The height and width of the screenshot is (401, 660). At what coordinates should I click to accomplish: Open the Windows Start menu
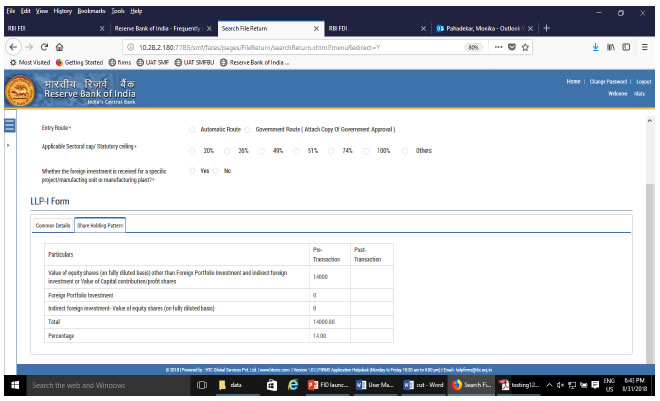click(13, 384)
